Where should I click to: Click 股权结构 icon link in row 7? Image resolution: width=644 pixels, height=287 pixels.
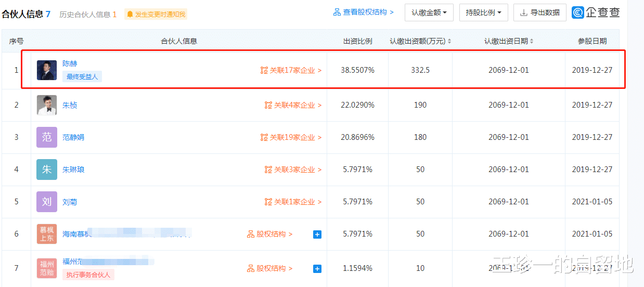(269, 268)
